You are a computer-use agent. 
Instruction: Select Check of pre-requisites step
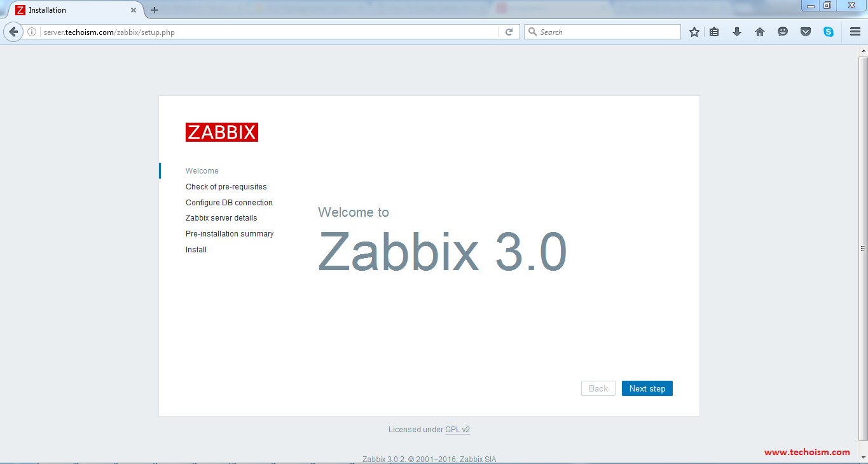[x=226, y=187]
